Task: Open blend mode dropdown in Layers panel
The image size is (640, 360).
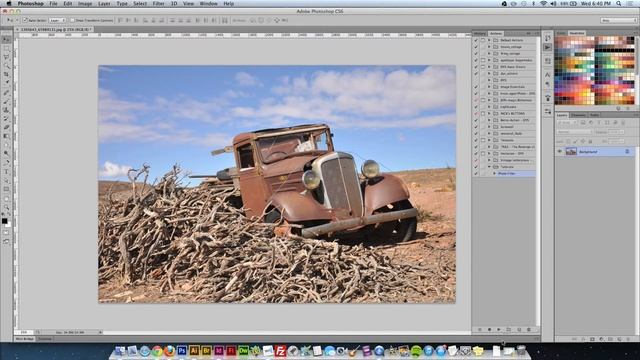Action: coord(574,132)
